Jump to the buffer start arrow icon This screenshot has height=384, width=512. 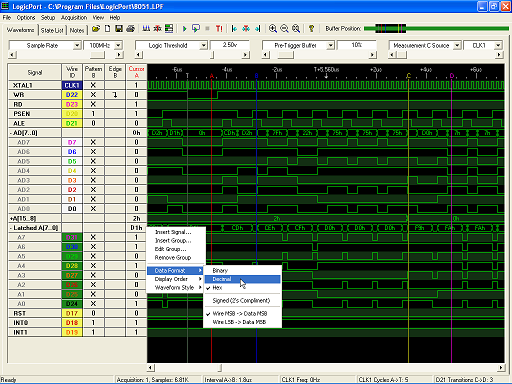[234, 29]
